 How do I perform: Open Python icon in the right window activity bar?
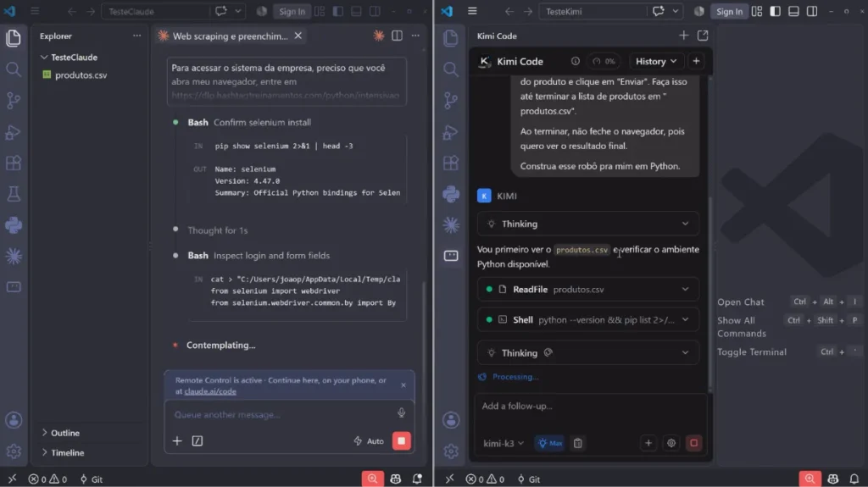point(451,194)
